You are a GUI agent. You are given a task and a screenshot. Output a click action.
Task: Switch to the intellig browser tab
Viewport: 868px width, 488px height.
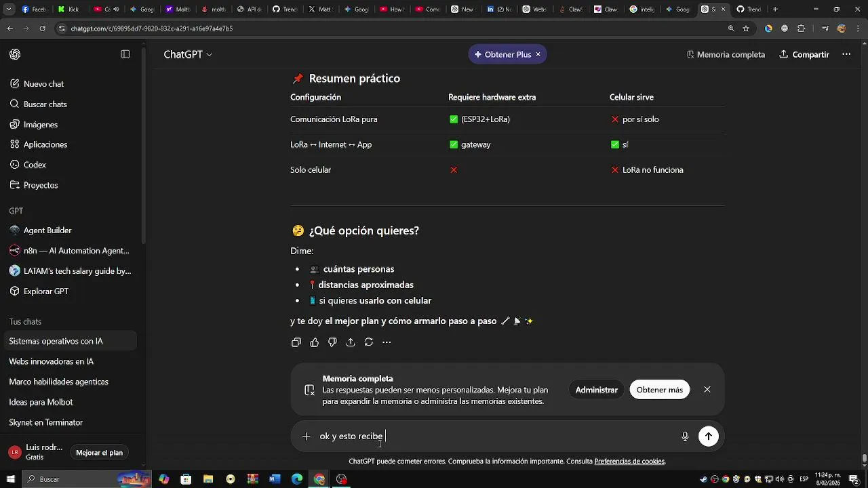641,9
